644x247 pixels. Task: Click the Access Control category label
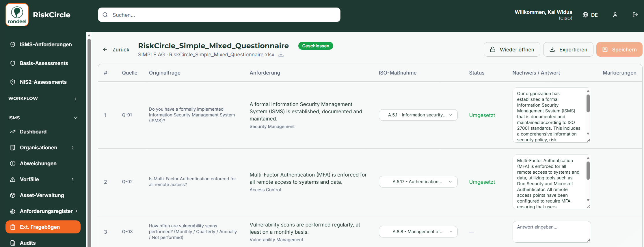265,190
